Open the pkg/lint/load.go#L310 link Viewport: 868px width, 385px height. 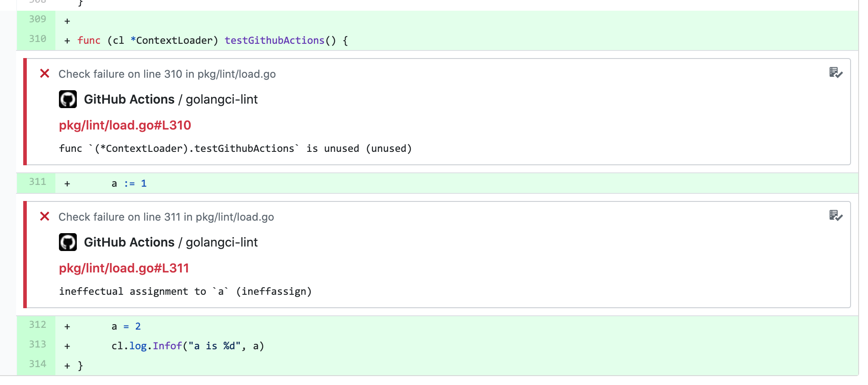125,126
